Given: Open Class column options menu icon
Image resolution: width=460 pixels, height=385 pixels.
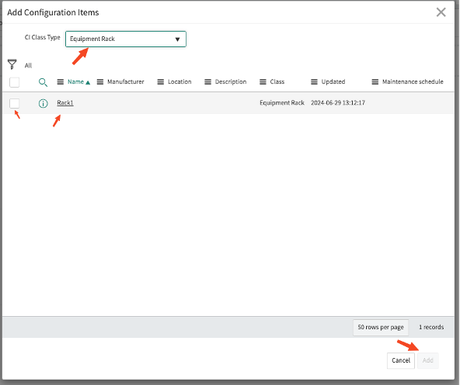Looking at the screenshot, I should [x=263, y=82].
